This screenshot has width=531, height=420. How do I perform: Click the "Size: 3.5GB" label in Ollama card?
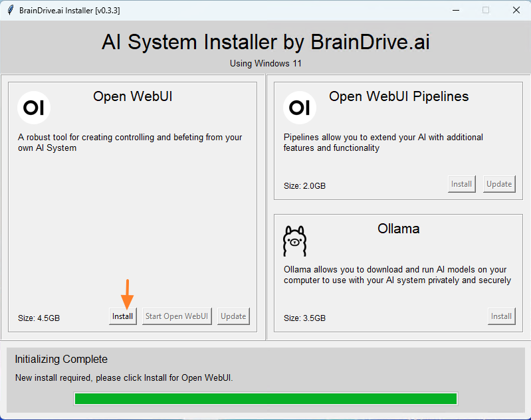tap(304, 318)
